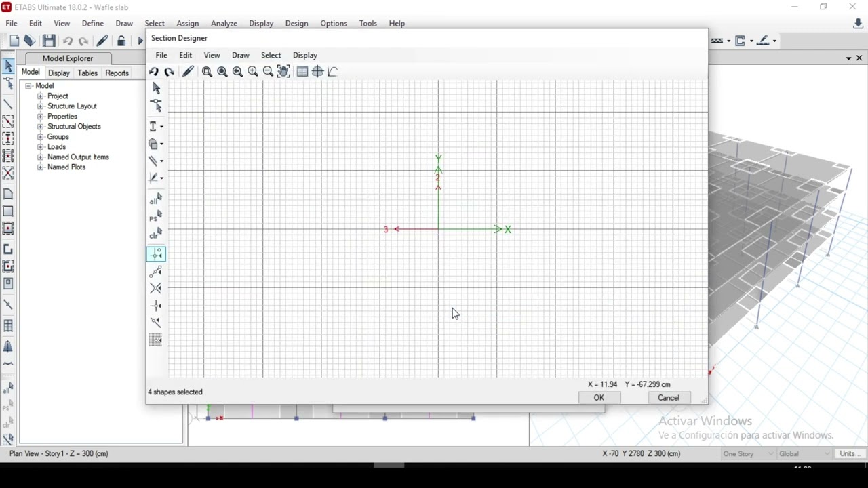868x488 pixels.
Task: Open the Section Designer Draw menu
Action: click(241, 55)
